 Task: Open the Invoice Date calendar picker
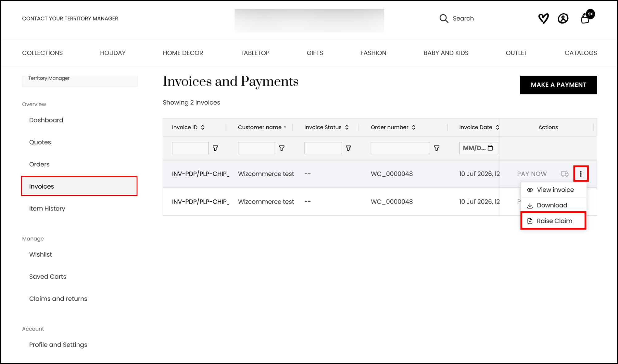coord(490,148)
